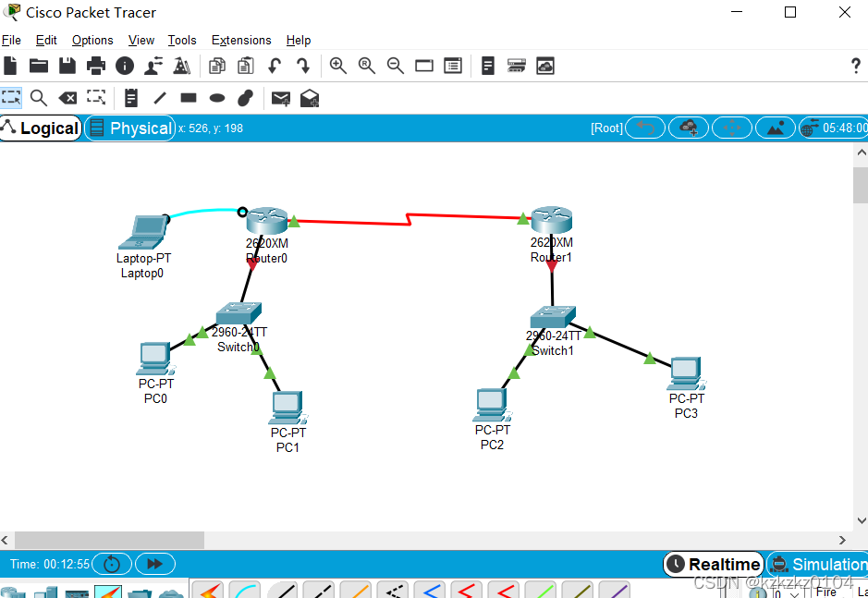Switch to Realtime mode
The image size is (868, 598).
click(x=714, y=564)
